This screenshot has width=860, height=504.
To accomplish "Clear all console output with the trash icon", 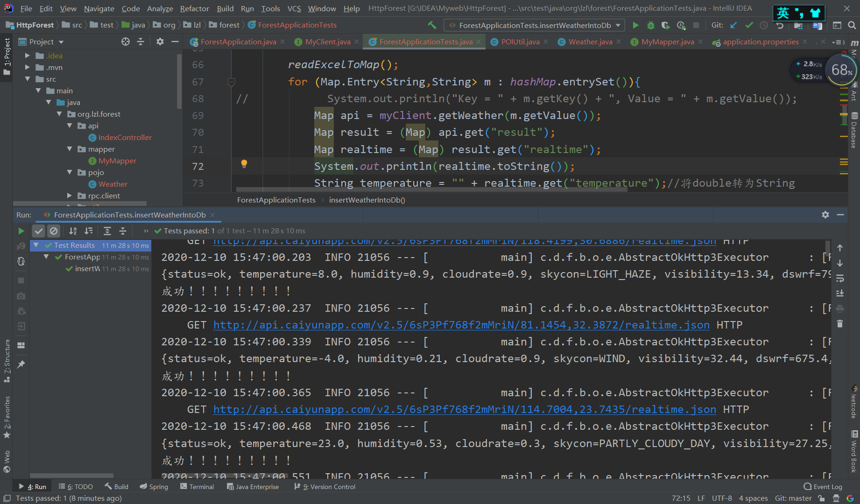I will click(840, 323).
